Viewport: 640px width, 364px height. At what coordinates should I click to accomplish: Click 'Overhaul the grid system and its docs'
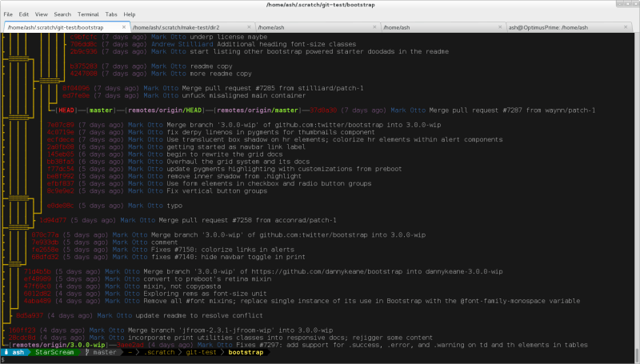tap(238, 162)
